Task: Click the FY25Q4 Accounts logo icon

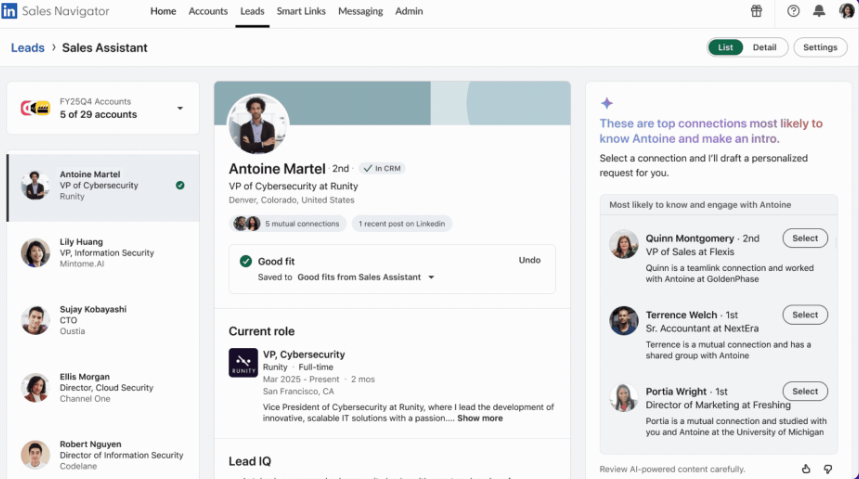Action: coord(35,109)
